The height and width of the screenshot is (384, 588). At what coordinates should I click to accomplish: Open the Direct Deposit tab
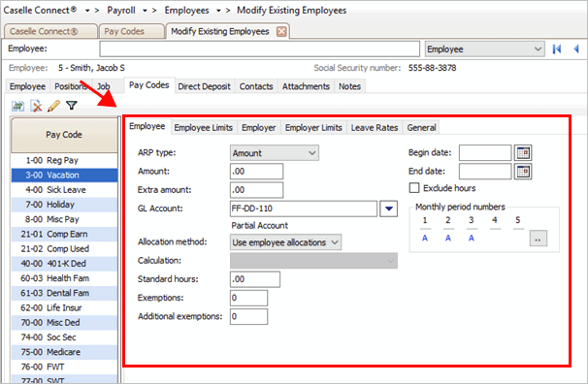(x=205, y=86)
